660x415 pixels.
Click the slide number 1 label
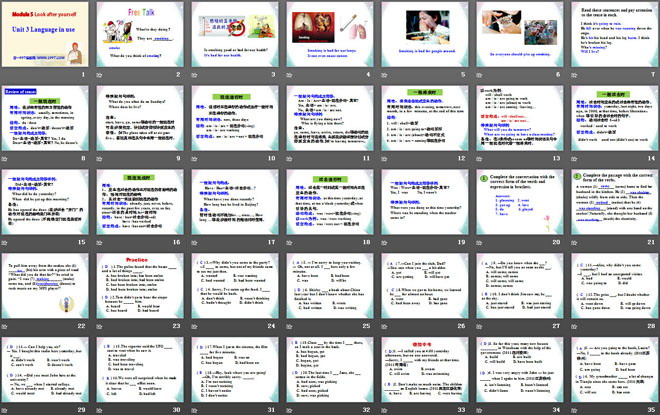[x=83, y=74]
